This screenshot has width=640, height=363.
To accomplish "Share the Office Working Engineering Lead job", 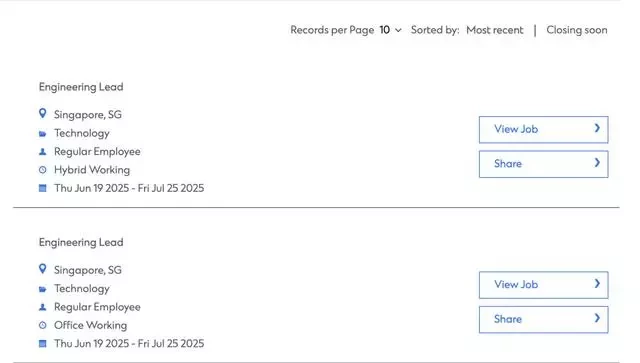I will click(x=543, y=319).
